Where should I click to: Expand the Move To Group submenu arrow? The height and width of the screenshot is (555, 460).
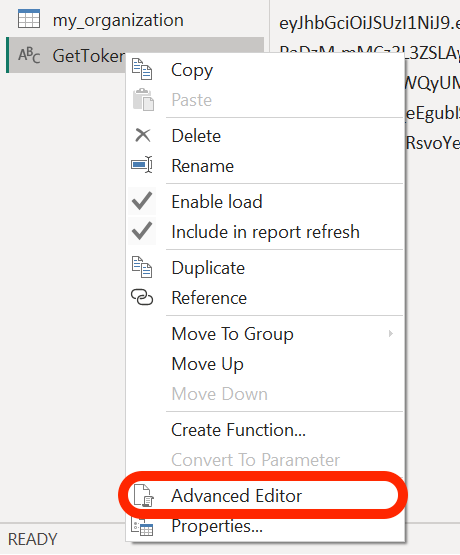click(x=391, y=333)
